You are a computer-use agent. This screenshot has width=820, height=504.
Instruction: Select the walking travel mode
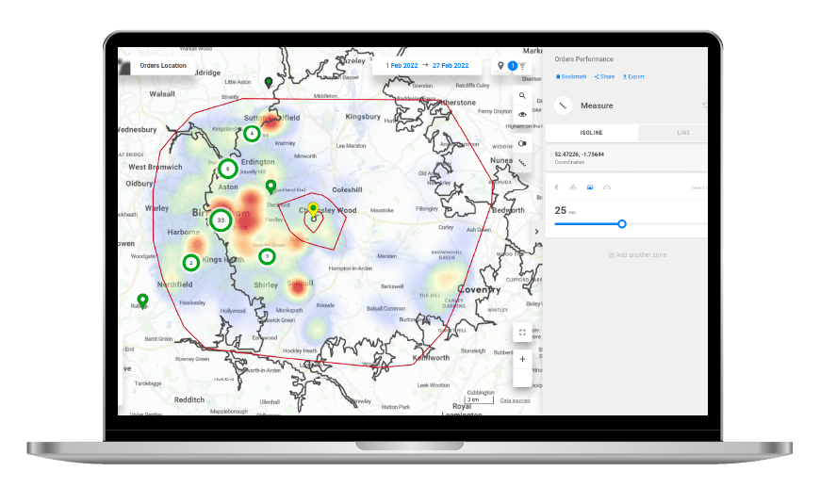click(x=556, y=187)
